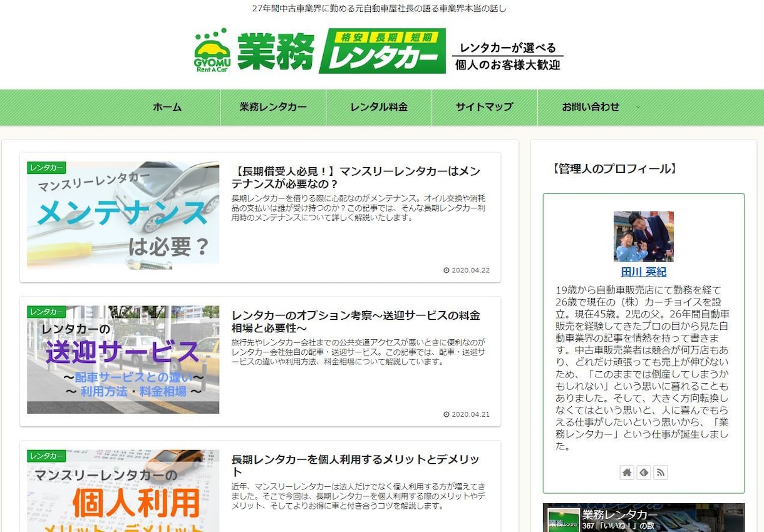This screenshot has width=764, height=532.
Task: Click the 個人利用 article summary starting 近年、マンスリーレンタカー
Action: click(x=359, y=496)
